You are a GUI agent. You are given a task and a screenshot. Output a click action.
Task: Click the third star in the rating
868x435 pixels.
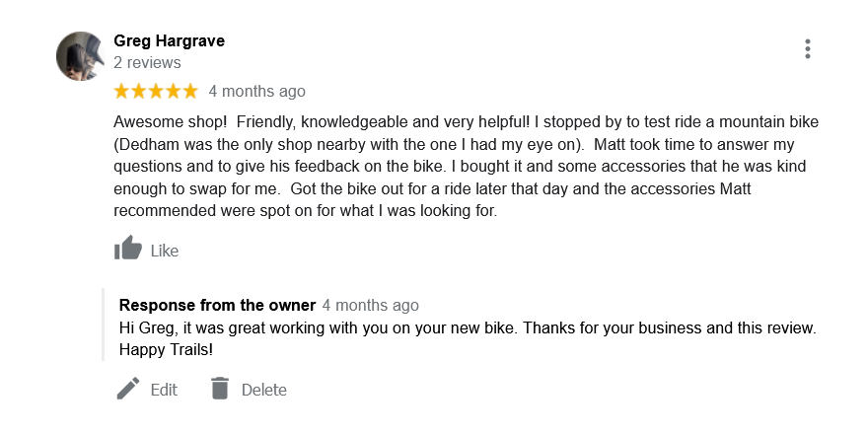[x=156, y=91]
